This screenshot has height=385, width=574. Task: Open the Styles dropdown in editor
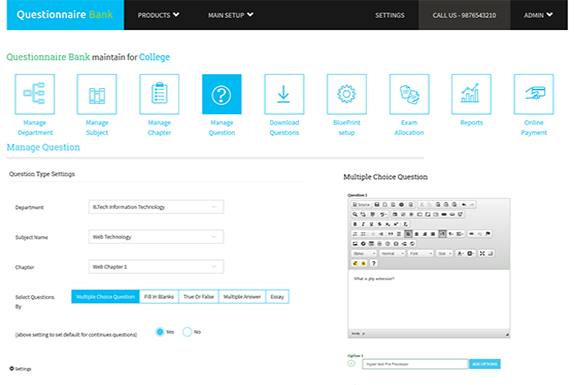[x=364, y=253]
